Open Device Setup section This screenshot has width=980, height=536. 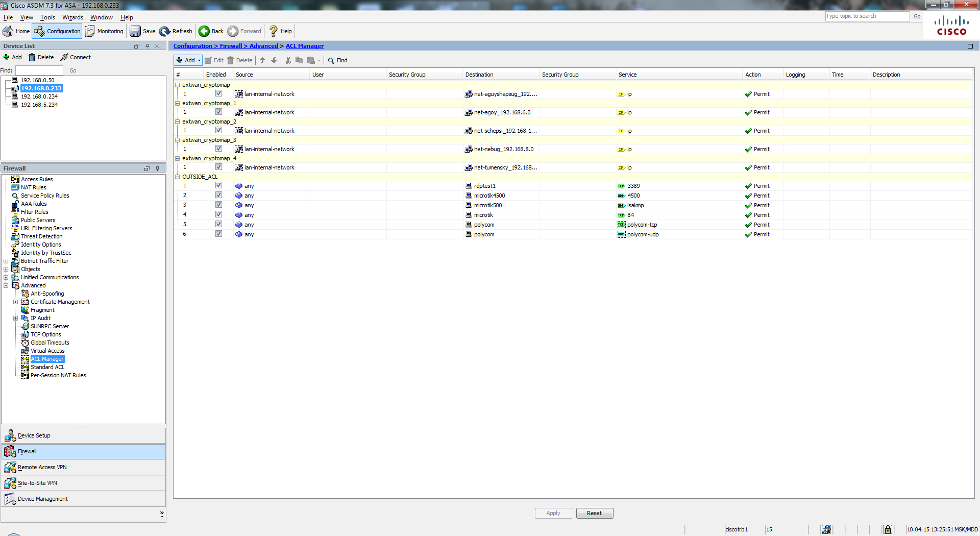pos(84,435)
